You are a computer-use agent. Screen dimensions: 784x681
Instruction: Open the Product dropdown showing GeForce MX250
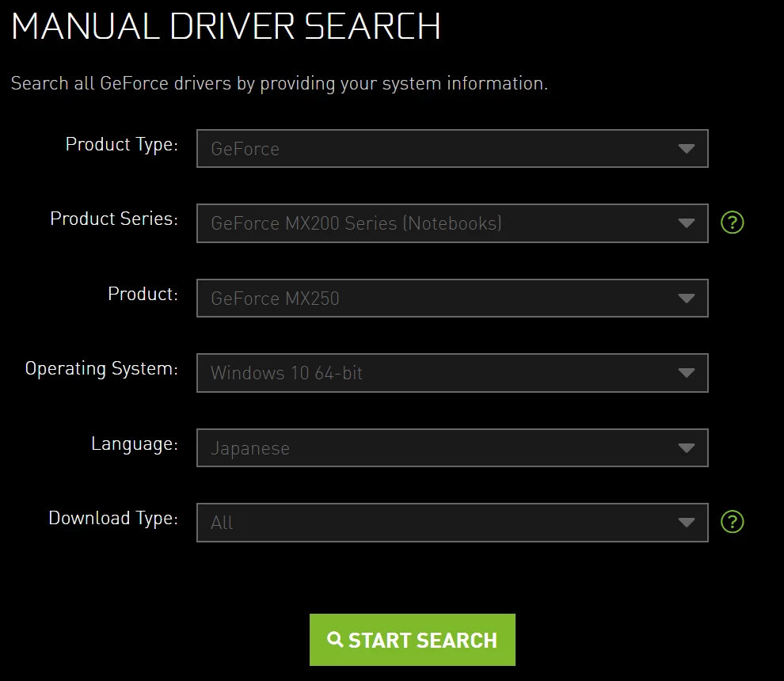click(452, 298)
